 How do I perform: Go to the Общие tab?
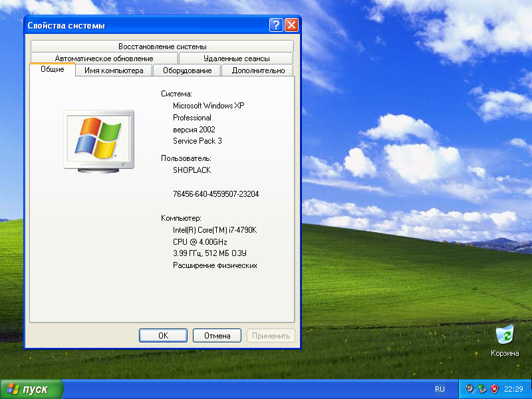click(x=53, y=70)
